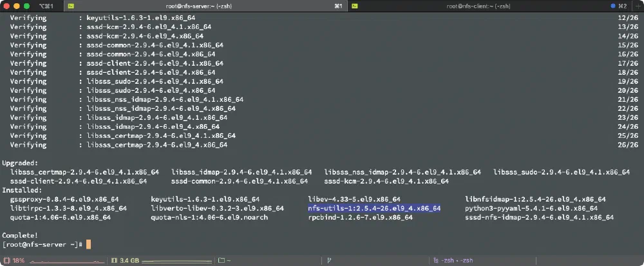This screenshot has width=644, height=266.
Task: Click the gssproxy-0.8.4-6.el9.x86_64 package text
Action: click(64, 199)
